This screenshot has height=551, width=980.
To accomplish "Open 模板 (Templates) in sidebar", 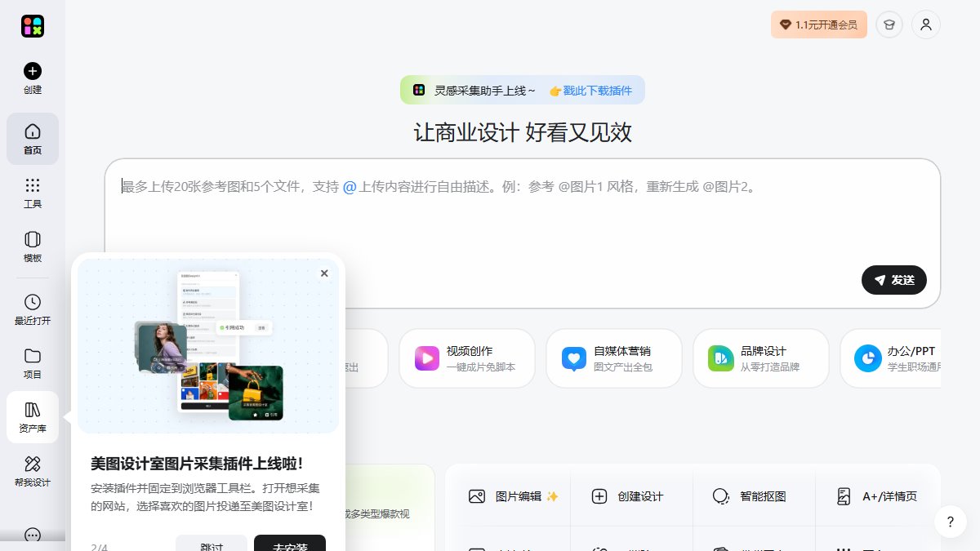I will [33, 247].
